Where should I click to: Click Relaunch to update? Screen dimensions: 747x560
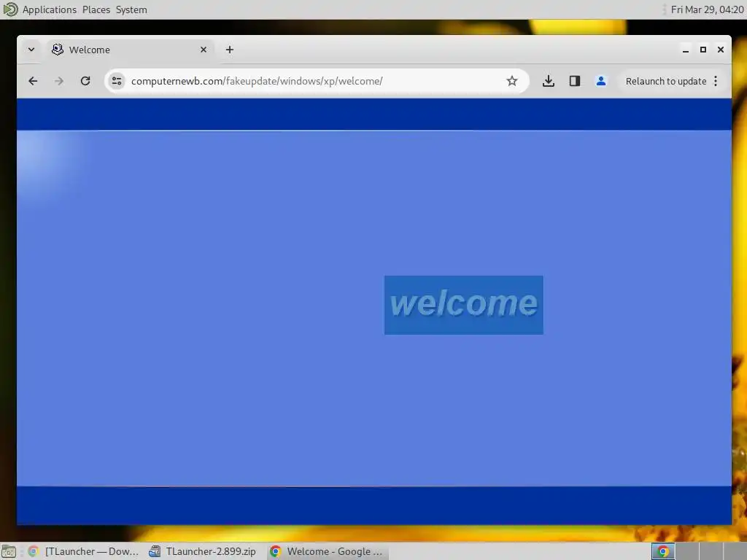(x=665, y=82)
